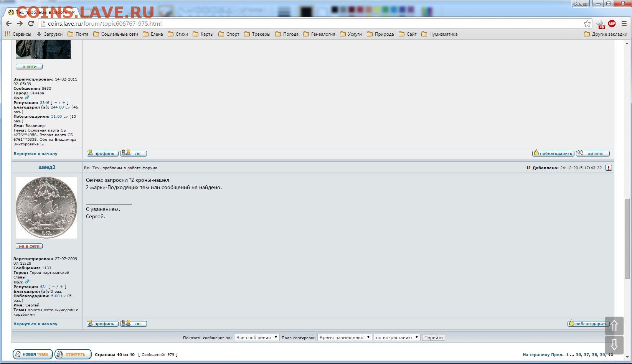
Task: Lower reputation of Самара user with minus
Action: (56, 103)
